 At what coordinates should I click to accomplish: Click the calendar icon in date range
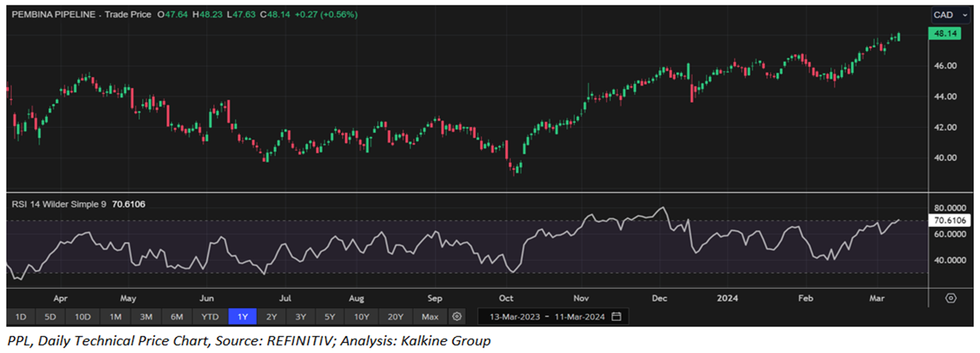[617, 317]
